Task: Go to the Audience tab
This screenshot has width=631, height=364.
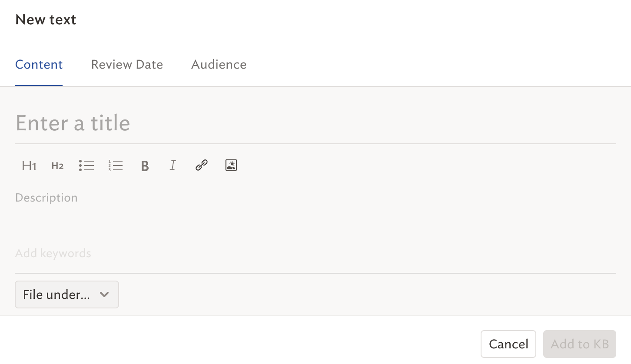Action: click(219, 65)
